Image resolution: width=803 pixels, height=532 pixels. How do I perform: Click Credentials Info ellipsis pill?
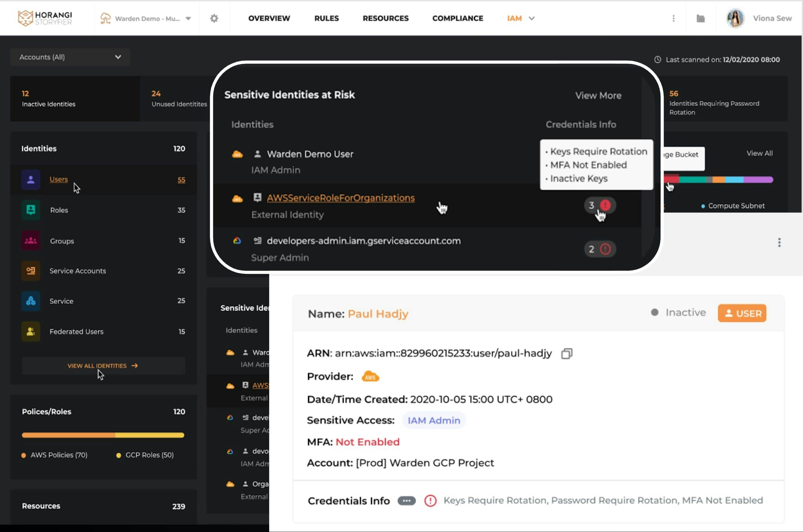407,501
